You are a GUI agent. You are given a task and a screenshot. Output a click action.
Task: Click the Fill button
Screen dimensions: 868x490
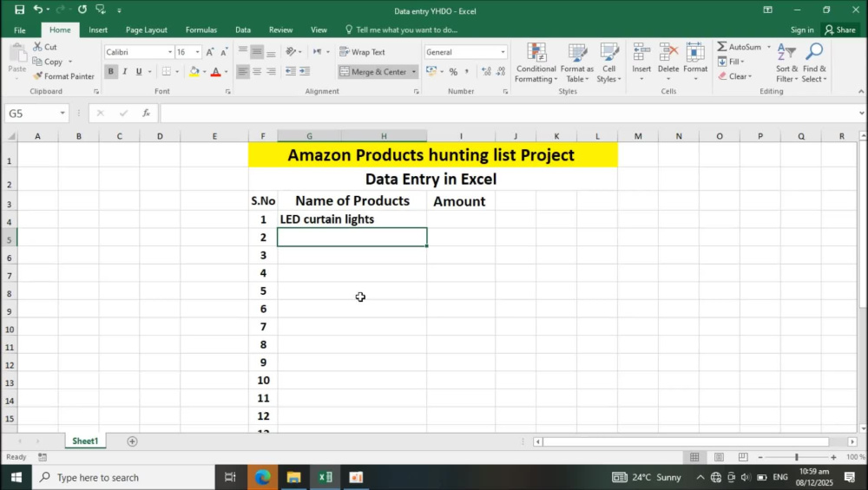pos(731,62)
